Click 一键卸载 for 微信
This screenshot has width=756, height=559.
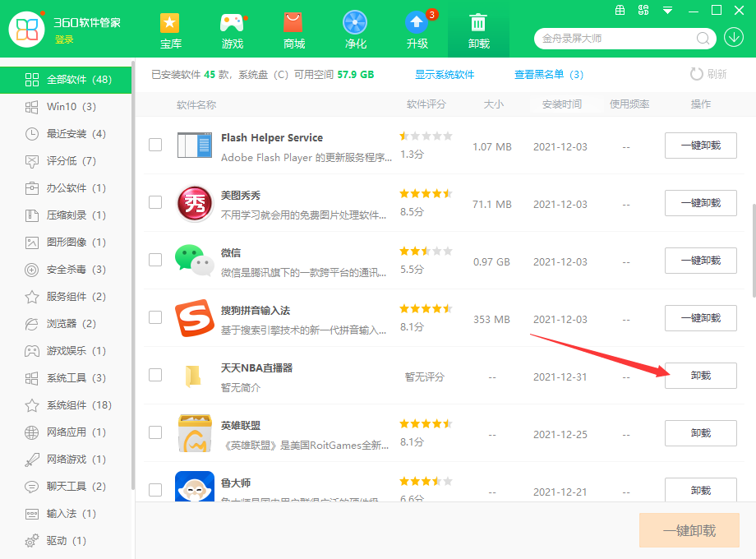(701, 261)
